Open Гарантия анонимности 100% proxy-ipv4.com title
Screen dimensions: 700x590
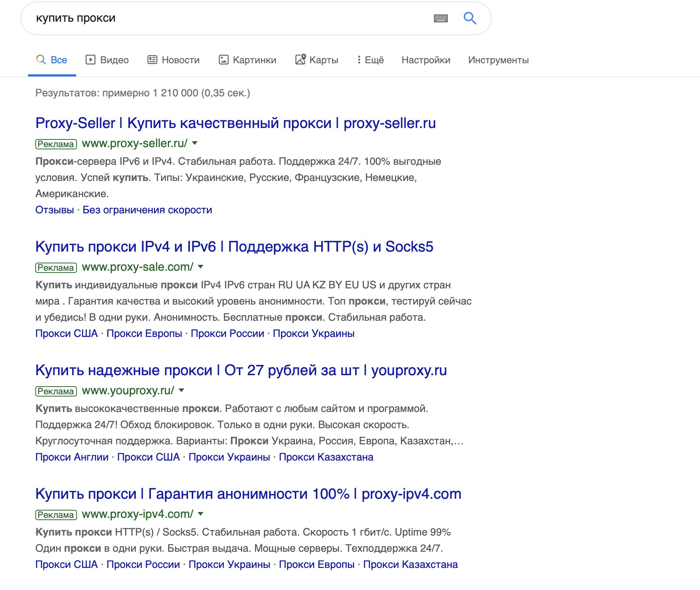click(248, 494)
